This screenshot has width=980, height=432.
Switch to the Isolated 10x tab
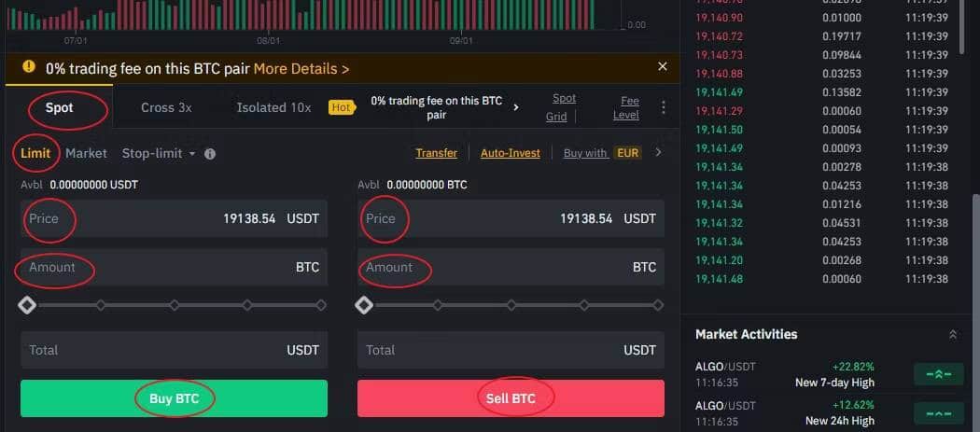pyautogui.click(x=273, y=107)
